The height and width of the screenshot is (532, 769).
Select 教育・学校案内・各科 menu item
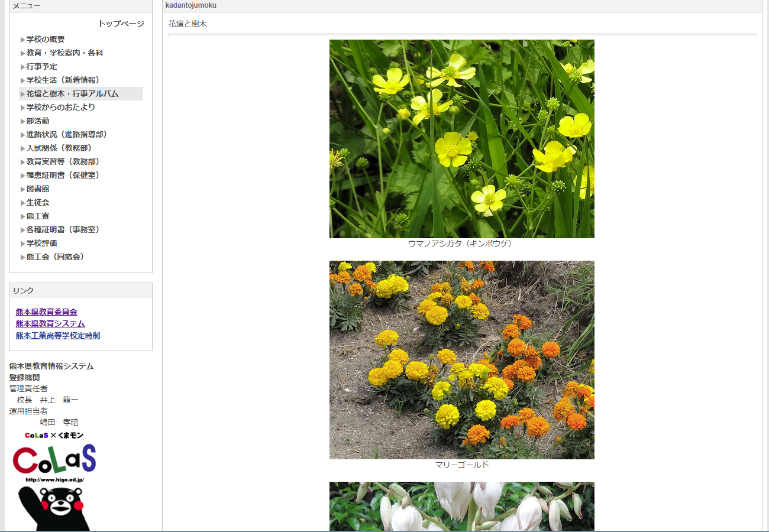coord(64,53)
